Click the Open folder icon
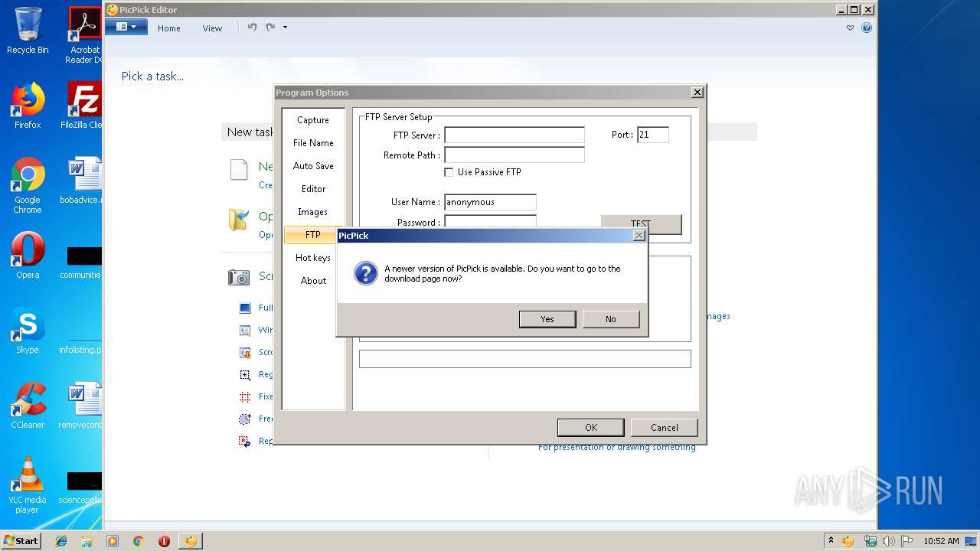 coord(239,220)
